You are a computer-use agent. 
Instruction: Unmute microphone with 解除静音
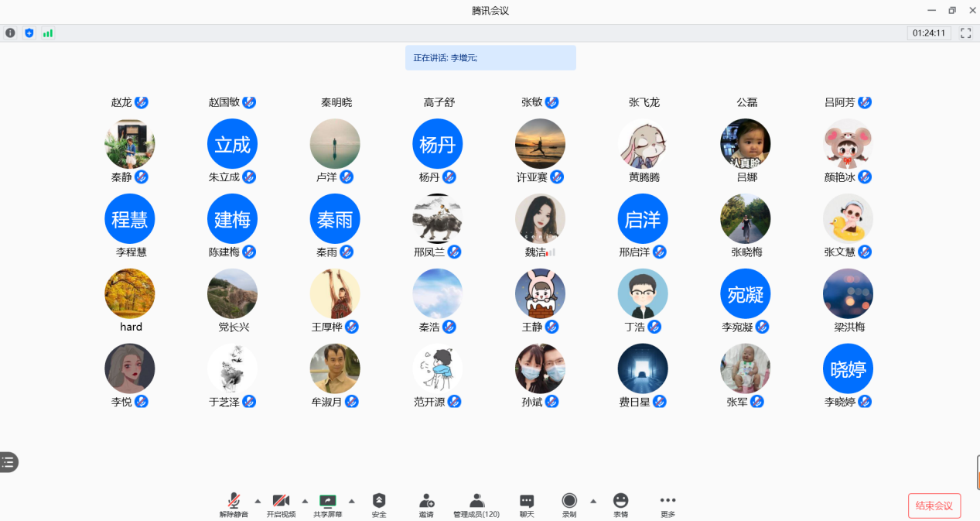coord(233,505)
